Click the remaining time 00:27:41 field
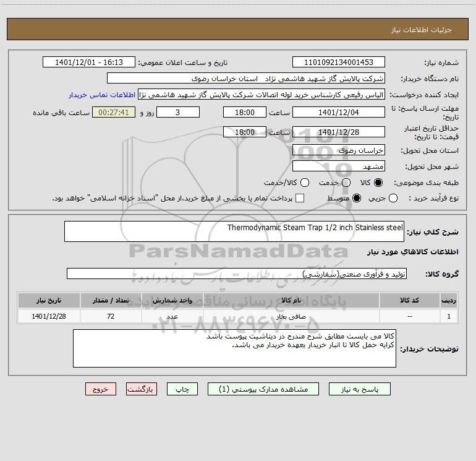Image resolution: width=476 pixels, height=461 pixels. [x=114, y=112]
